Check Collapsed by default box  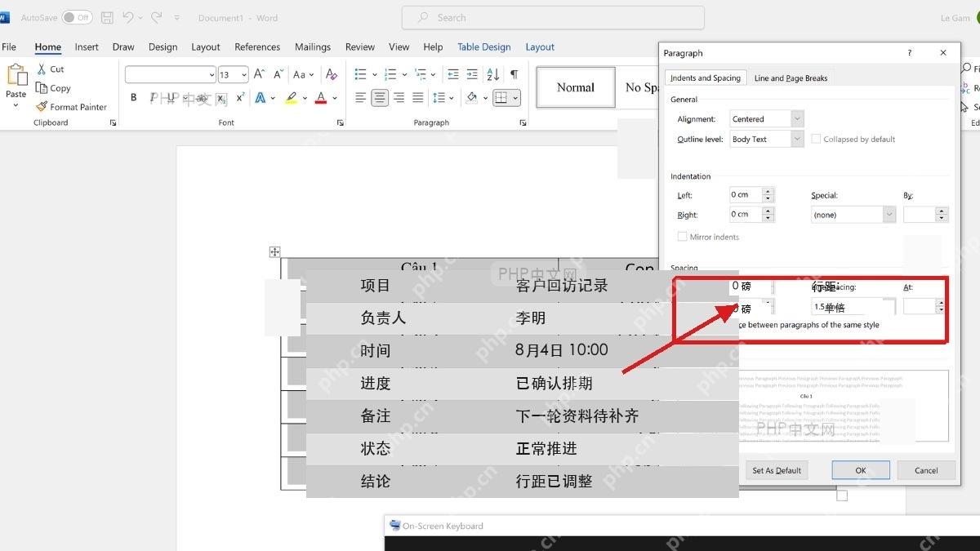(816, 139)
